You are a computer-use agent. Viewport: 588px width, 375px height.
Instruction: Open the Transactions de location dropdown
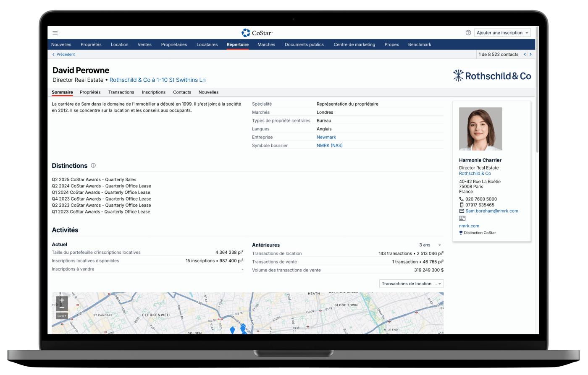click(x=411, y=284)
